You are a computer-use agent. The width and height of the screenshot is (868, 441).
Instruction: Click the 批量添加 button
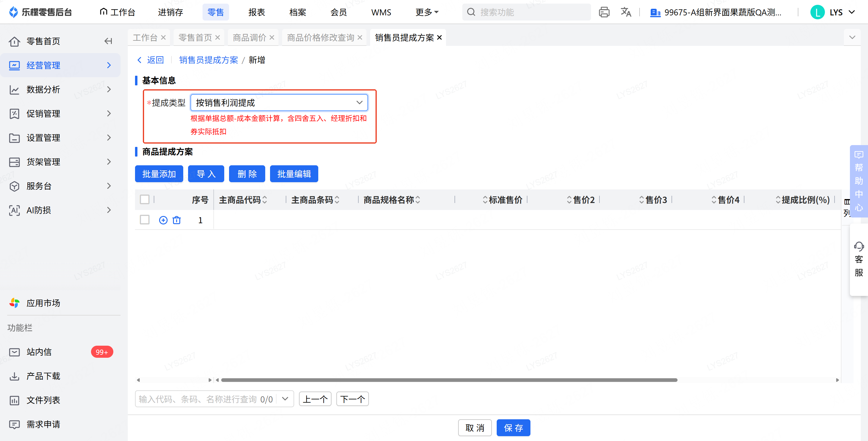(159, 174)
